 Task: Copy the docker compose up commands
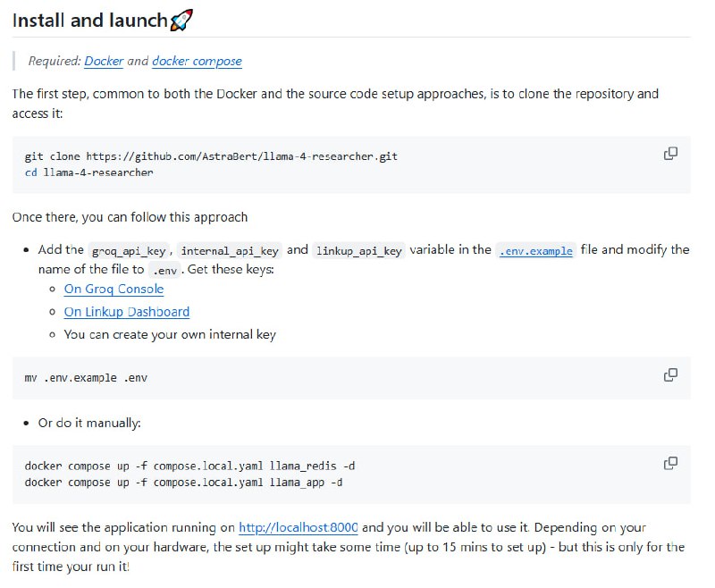click(x=670, y=463)
